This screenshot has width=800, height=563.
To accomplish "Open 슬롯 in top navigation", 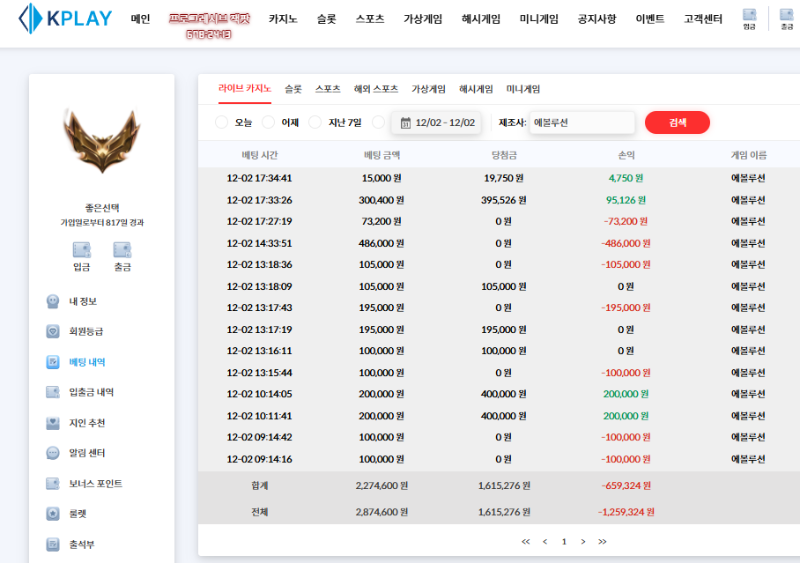I will [327, 19].
